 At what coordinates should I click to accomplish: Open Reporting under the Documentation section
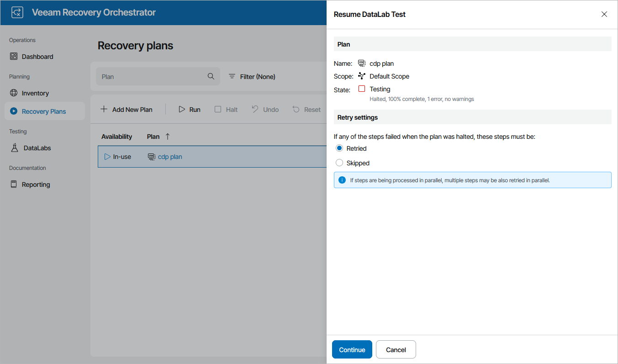coord(35,184)
